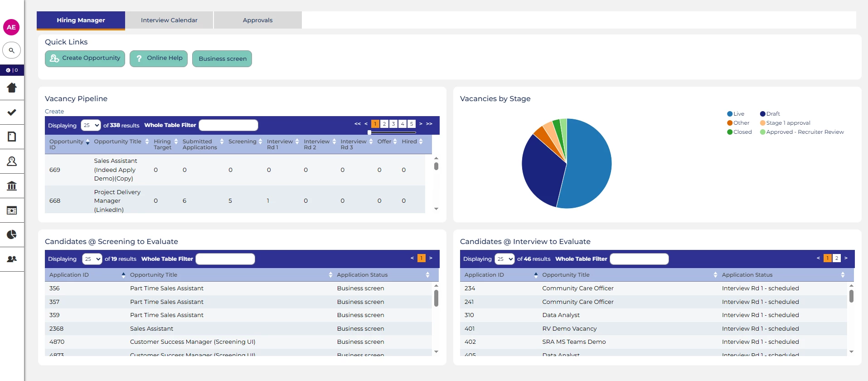Switch to the Interview Calendar tab
The image size is (868, 381).
169,20
